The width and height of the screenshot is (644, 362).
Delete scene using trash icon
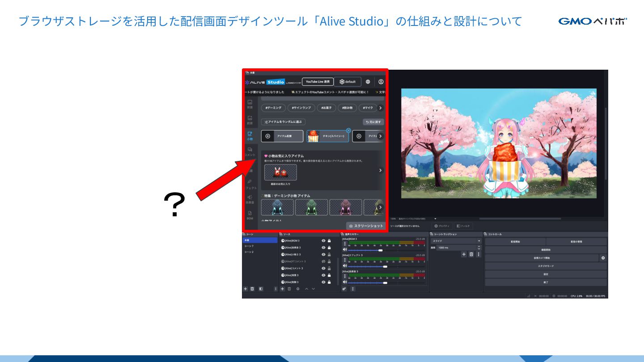coord(252,289)
